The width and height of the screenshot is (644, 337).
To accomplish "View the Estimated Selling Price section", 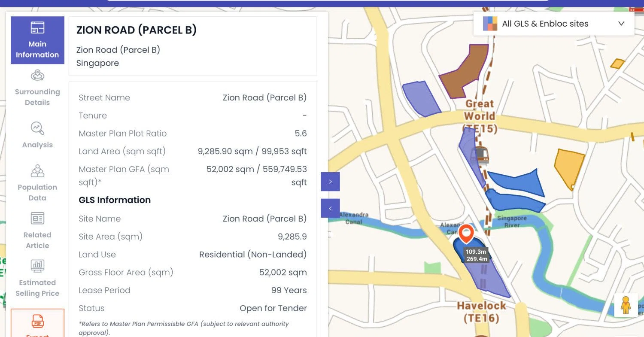I will [37, 278].
